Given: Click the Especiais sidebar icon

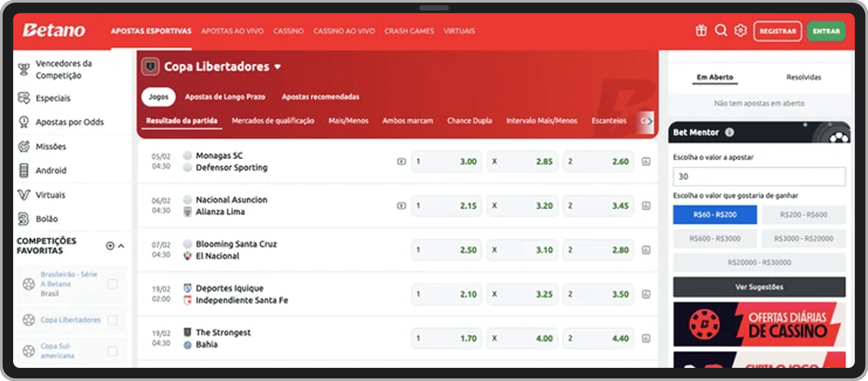Looking at the screenshot, I should tap(24, 98).
